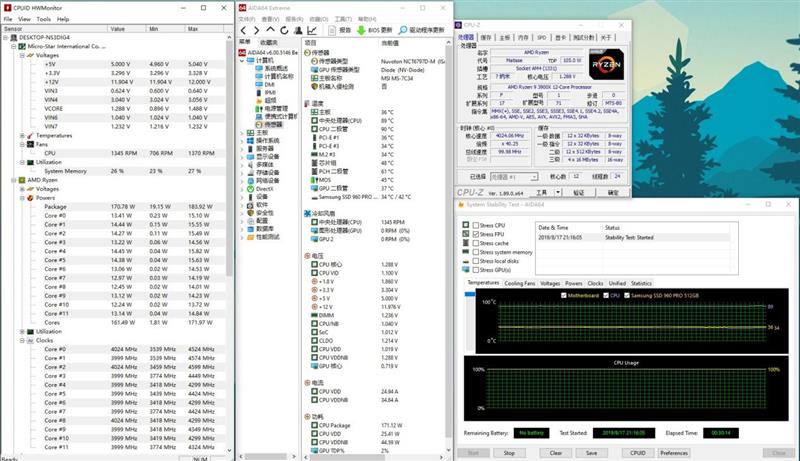Refresh AIDA64 sensor readings
Screen dimensions: 800x461
click(284, 31)
